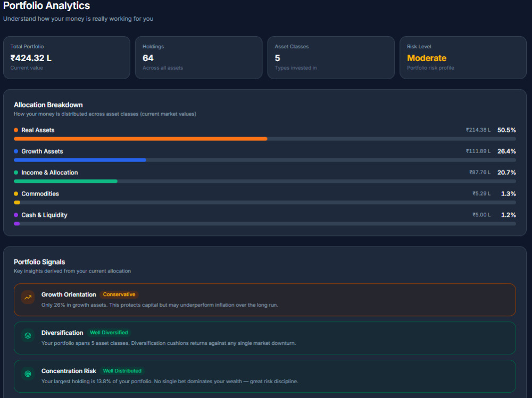Click the purple Cash & Liquidity dot
Screen dimensions: 532x398
coord(16,215)
